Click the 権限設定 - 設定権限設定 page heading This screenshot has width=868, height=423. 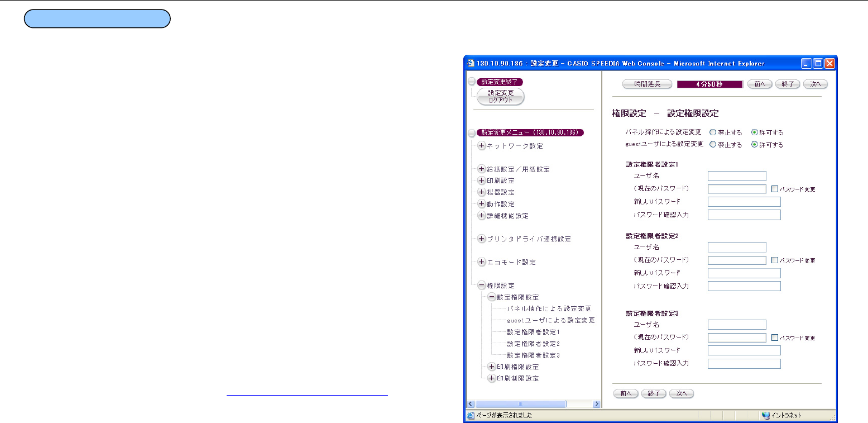(x=666, y=113)
